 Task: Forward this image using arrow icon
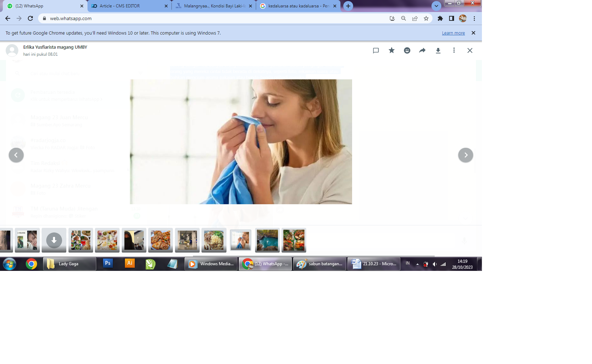point(422,50)
